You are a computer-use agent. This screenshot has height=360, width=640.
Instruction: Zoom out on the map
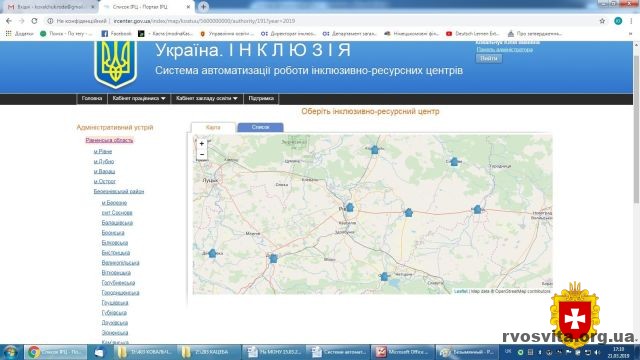click(x=202, y=154)
